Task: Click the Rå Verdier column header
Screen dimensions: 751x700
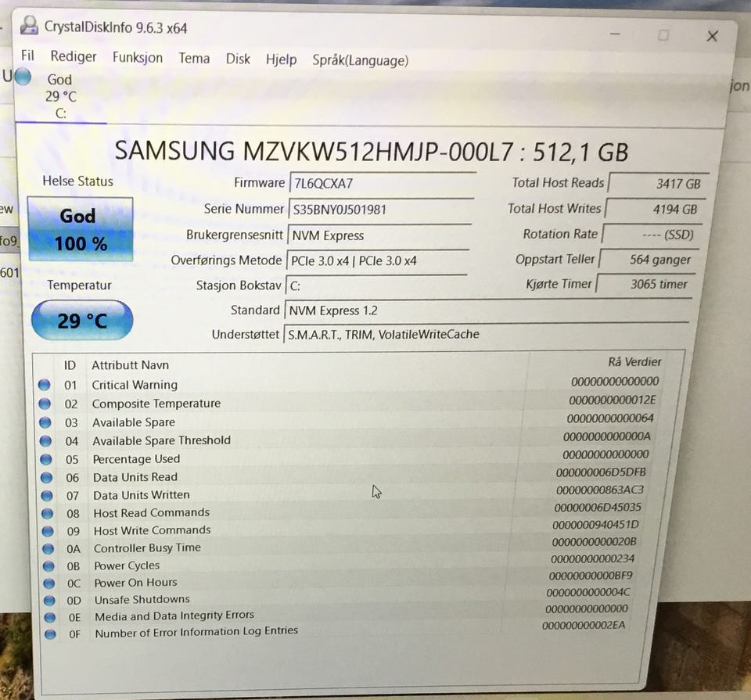Action: pos(634,361)
